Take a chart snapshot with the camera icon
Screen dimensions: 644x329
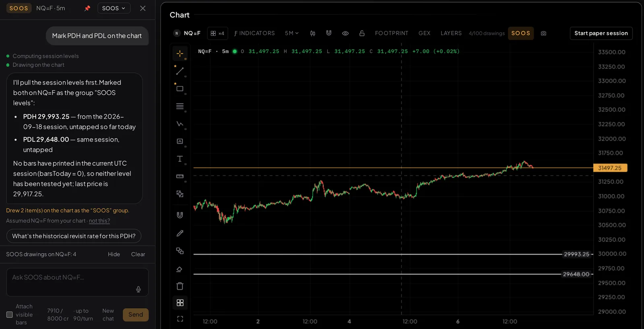click(x=544, y=33)
